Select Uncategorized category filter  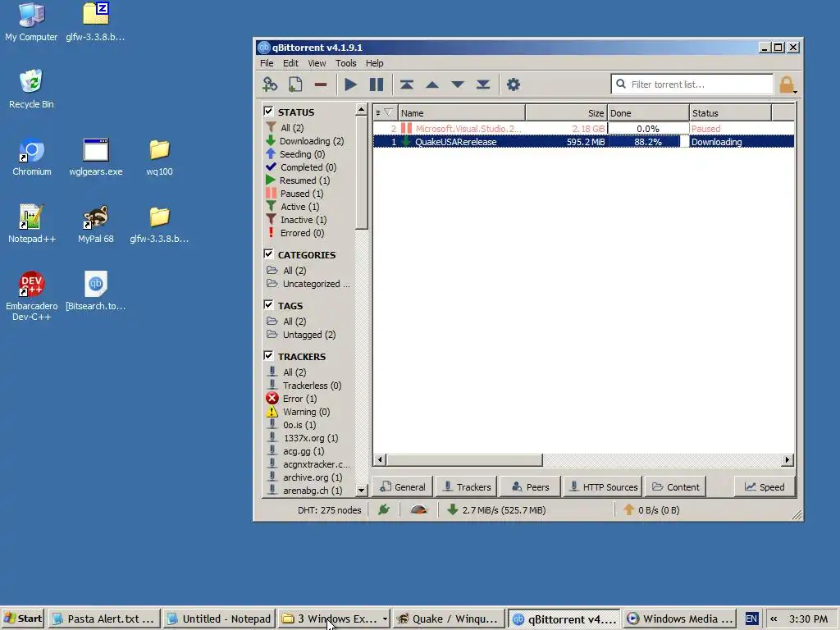308,284
